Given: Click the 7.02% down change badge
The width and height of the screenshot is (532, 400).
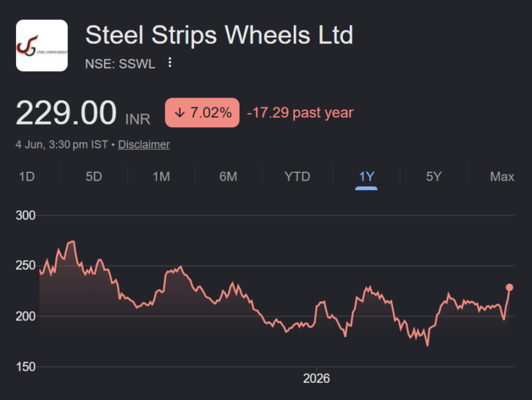Looking at the screenshot, I should pyautogui.click(x=202, y=113).
